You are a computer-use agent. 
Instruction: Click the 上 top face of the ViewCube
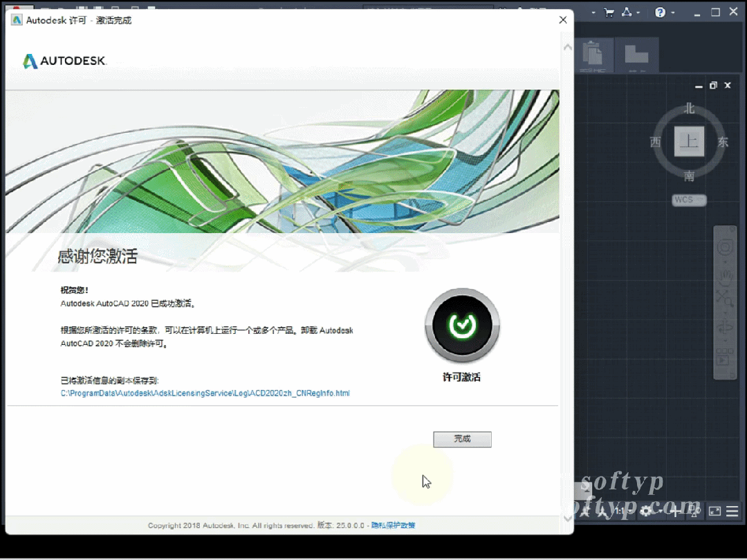(x=689, y=142)
